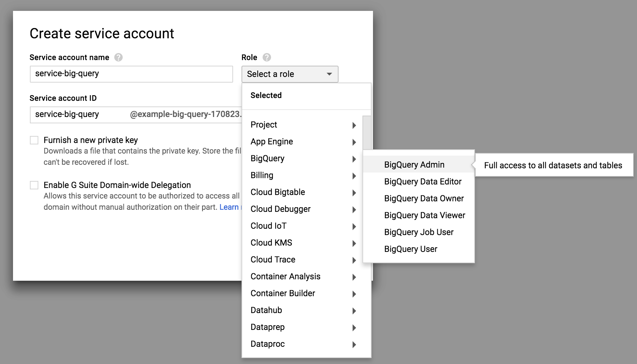
Task: Click the help icon beside Role
Action: [x=267, y=57]
